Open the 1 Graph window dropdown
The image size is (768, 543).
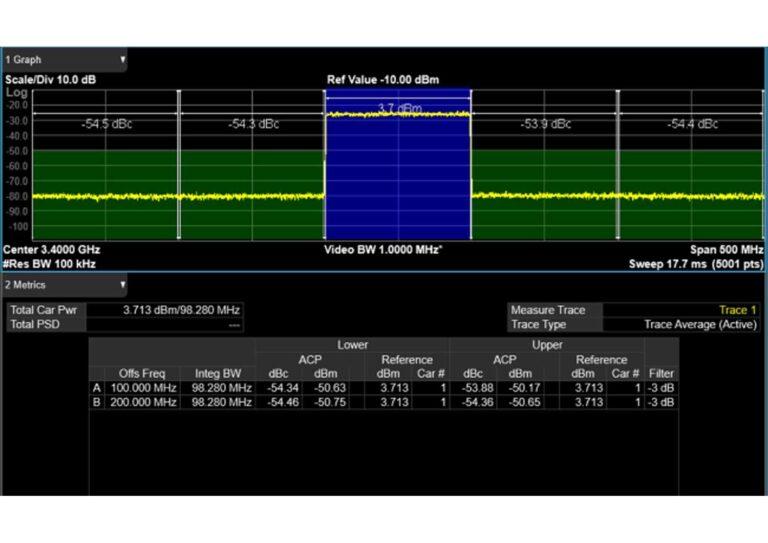(x=64, y=60)
